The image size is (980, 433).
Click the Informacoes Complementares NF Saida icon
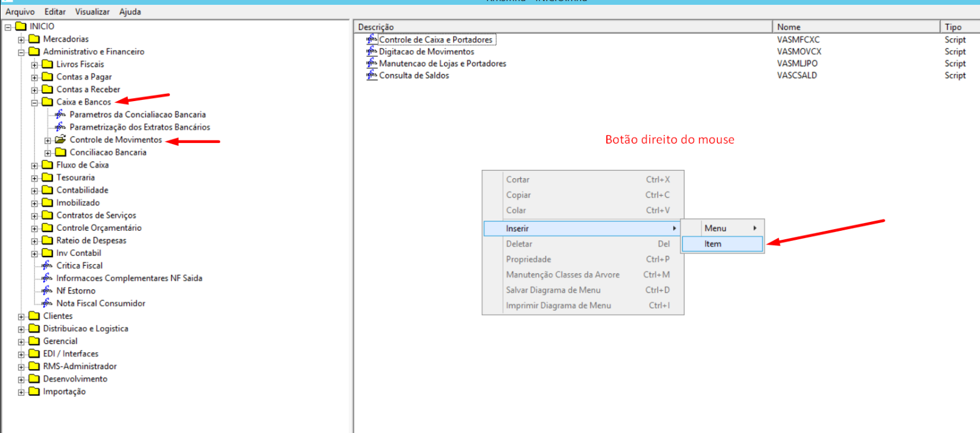47,278
